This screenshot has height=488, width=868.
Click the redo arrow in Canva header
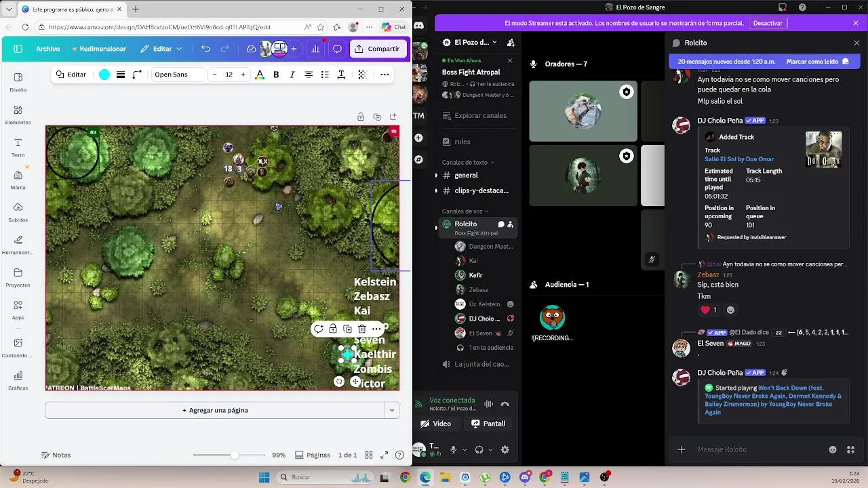point(224,49)
